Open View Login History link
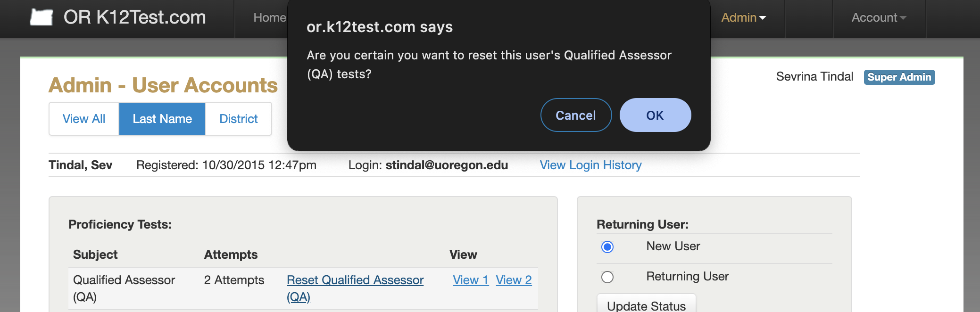The width and height of the screenshot is (980, 312). coord(590,165)
